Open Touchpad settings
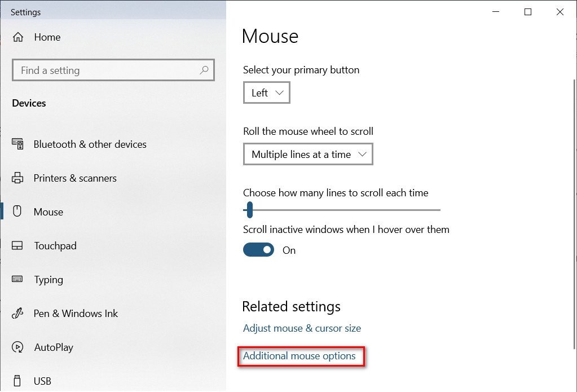Screen dimensions: 577x392 pos(55,245)
